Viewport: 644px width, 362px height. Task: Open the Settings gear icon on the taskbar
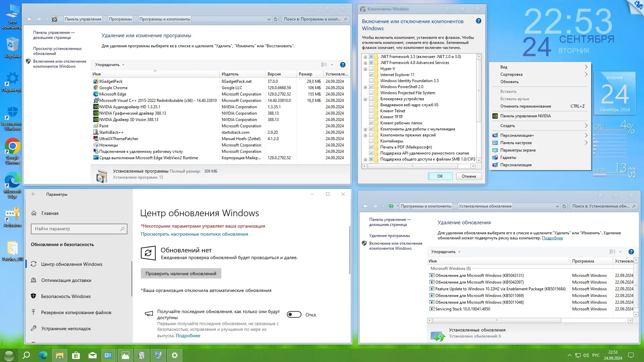click(174, 355)
